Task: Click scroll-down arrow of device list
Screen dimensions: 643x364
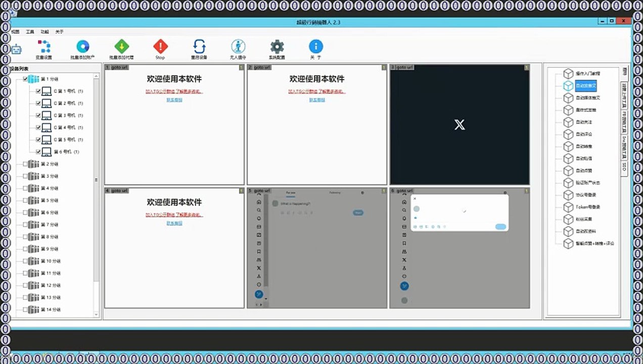Action: click(x=96, y=314)
